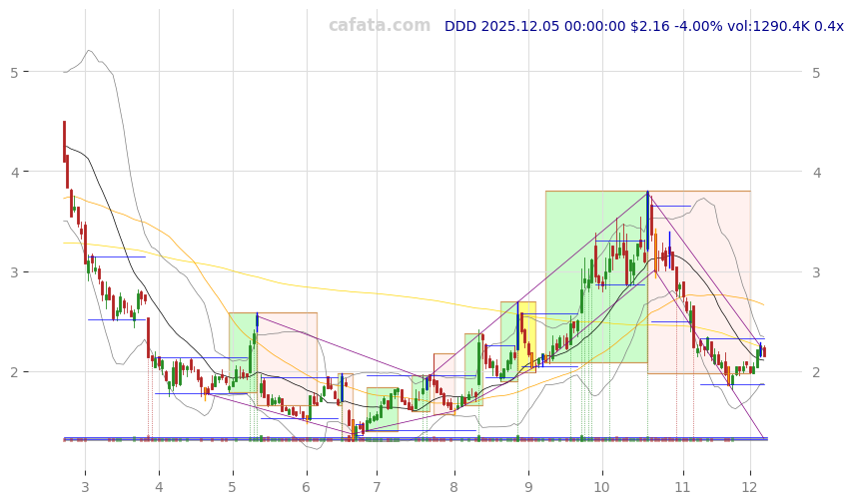Click the x-axis month label 10

(x=601, y=487)
